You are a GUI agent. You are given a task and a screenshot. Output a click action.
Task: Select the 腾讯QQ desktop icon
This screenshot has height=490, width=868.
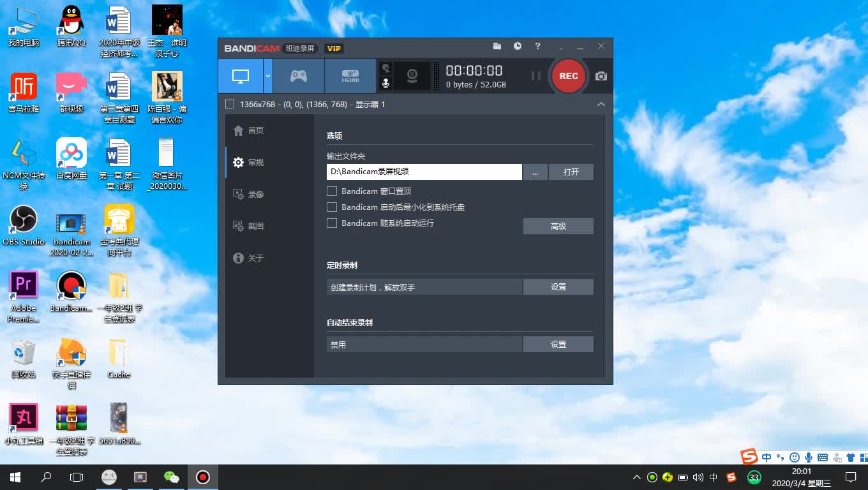71,27
